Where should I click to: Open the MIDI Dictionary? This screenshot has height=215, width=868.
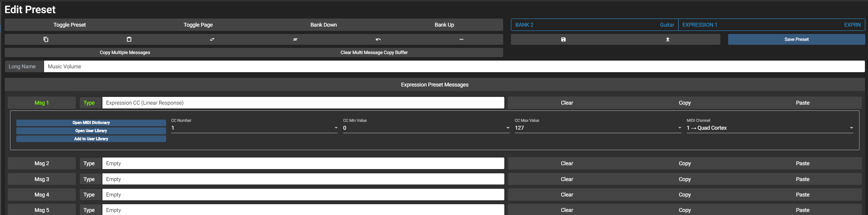(91, 123)
